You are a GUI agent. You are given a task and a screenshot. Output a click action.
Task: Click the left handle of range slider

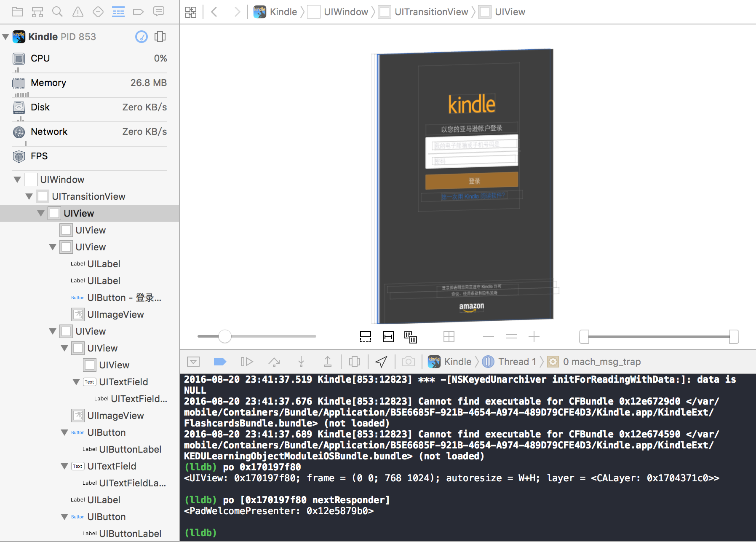click(584, 337)
